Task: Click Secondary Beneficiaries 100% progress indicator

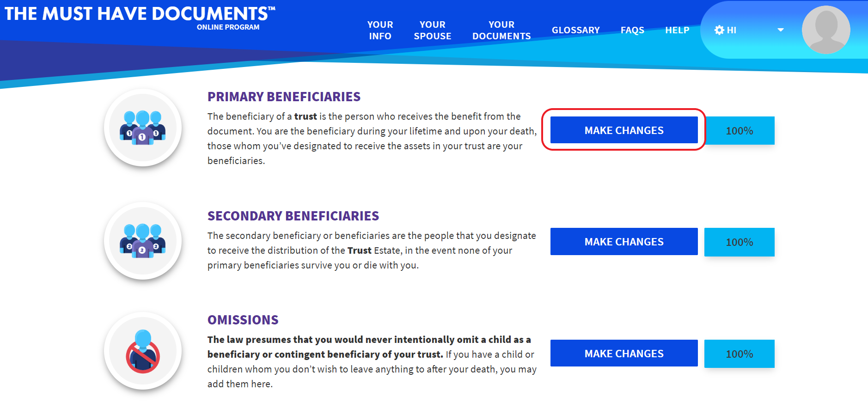Action: click(x=739, y=242)
